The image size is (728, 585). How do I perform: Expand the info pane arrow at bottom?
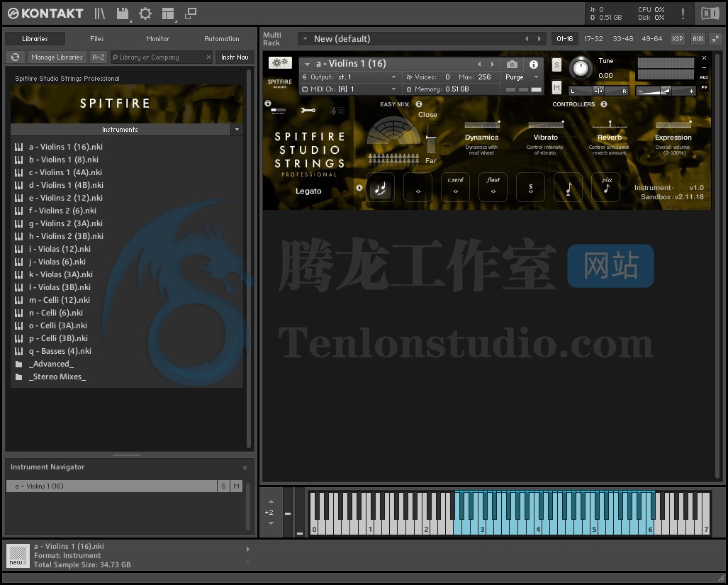click(248, 550)
